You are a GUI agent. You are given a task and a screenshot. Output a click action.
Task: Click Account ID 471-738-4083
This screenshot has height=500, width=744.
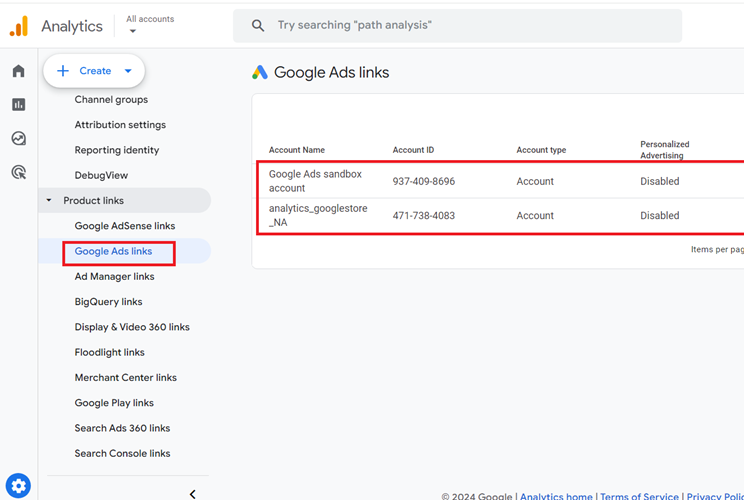[424, 215]
